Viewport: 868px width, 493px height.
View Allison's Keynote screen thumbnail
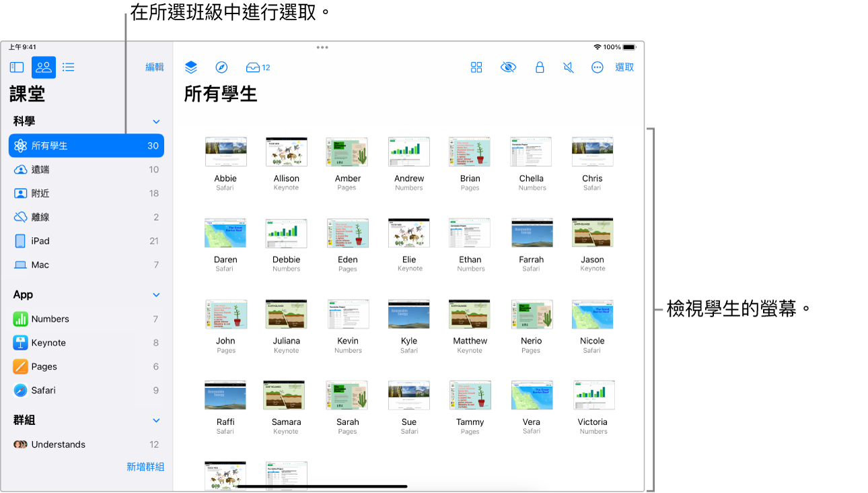(287, 152)
